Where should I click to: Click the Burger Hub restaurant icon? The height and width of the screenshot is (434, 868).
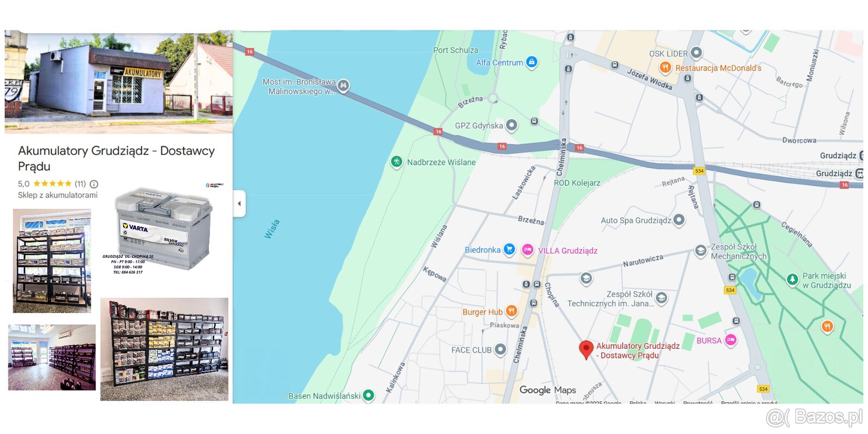pyautogui.click(x=511, y=311)
